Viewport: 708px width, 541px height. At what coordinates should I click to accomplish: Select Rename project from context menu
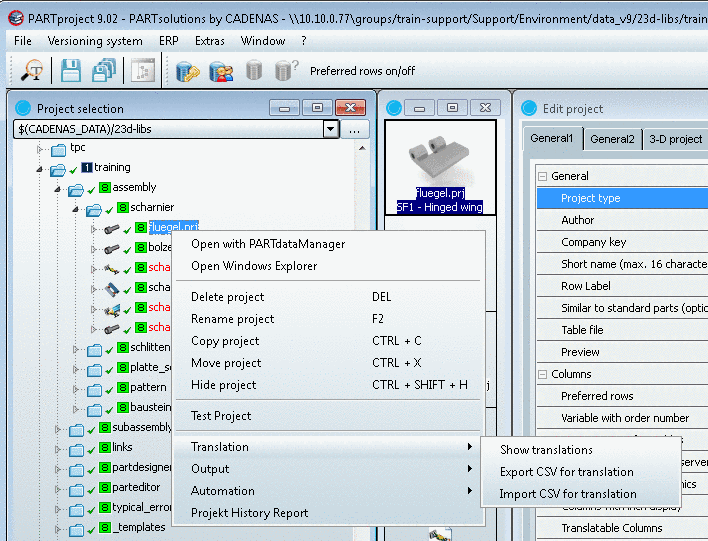329,319
